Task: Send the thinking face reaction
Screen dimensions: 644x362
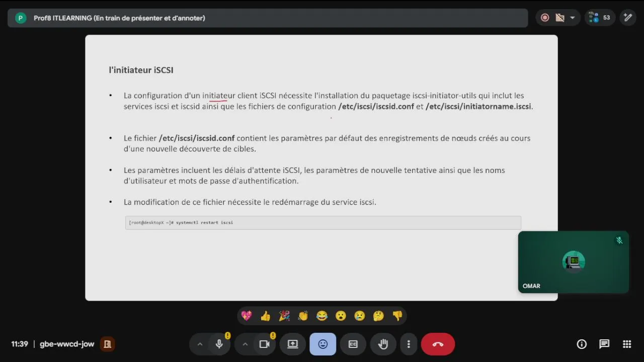Action: point(378,316)
